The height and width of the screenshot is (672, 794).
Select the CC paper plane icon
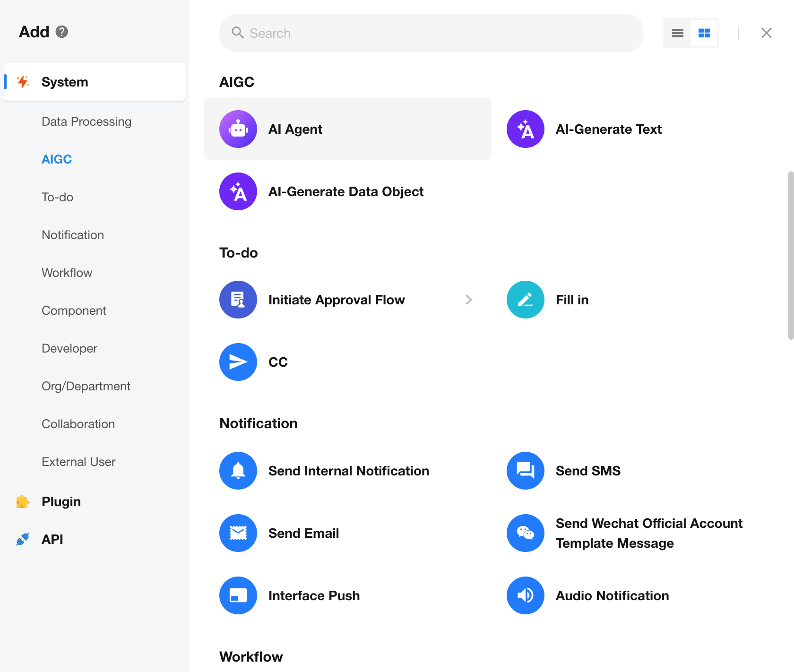[x=238, y=362]
